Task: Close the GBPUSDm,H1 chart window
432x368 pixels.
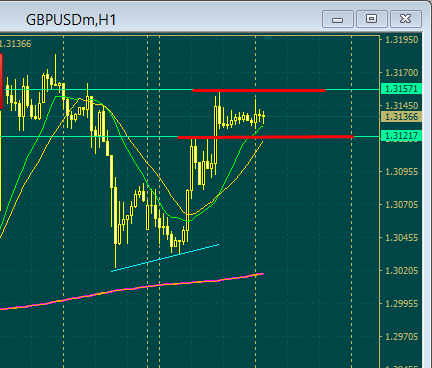Action: [406, 19]
